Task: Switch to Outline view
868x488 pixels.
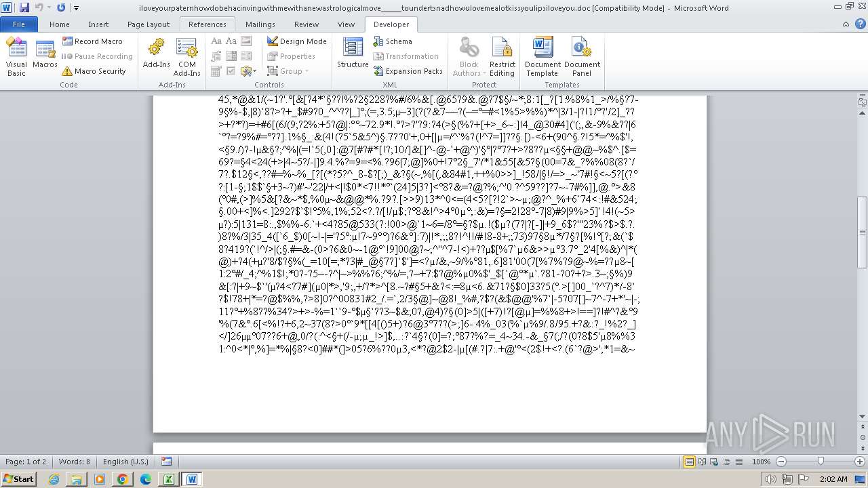Action: 726,462
